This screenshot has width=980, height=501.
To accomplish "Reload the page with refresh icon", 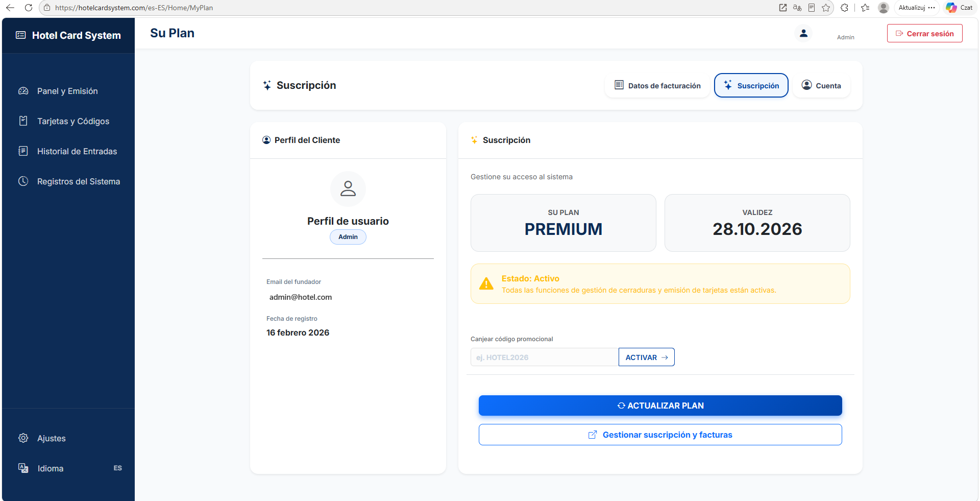I will (29, 8).
